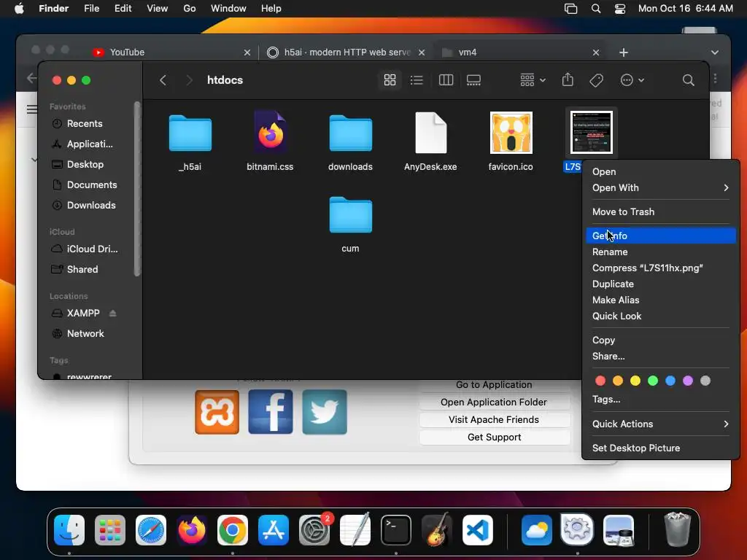Close the h5ai browser tab
This screenshot has height=560, width=747.
[422, 52]
